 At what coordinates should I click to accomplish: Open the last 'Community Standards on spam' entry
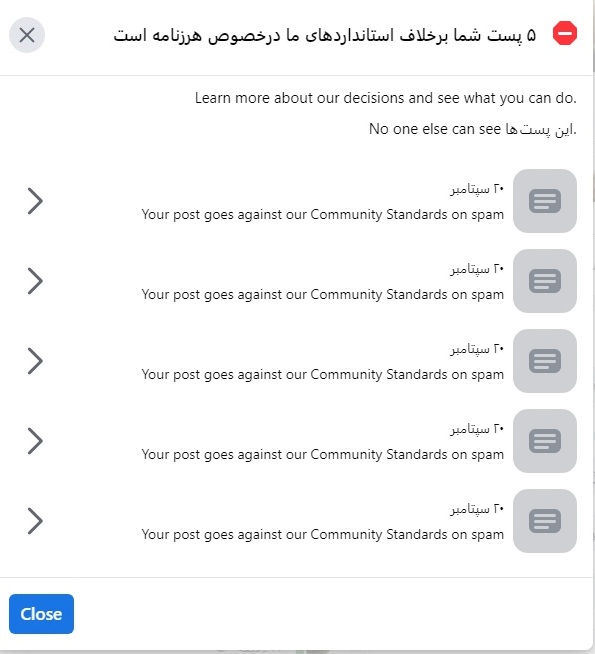[x=322, y=535]
